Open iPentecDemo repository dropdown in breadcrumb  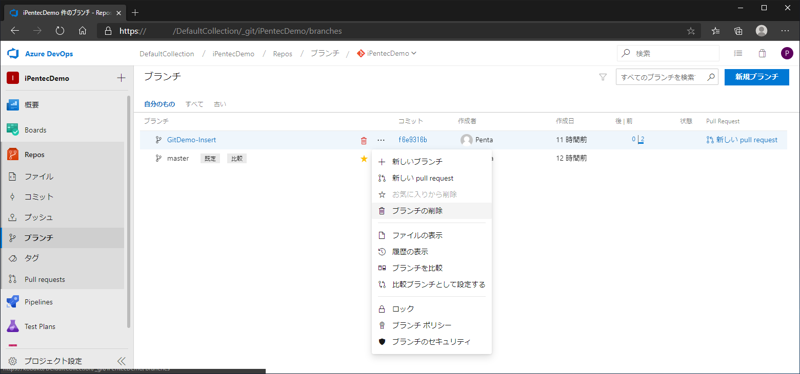387,54
